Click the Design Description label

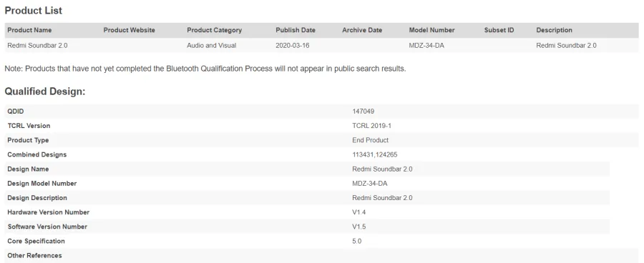pyautogui.click(x=37, y=197)
